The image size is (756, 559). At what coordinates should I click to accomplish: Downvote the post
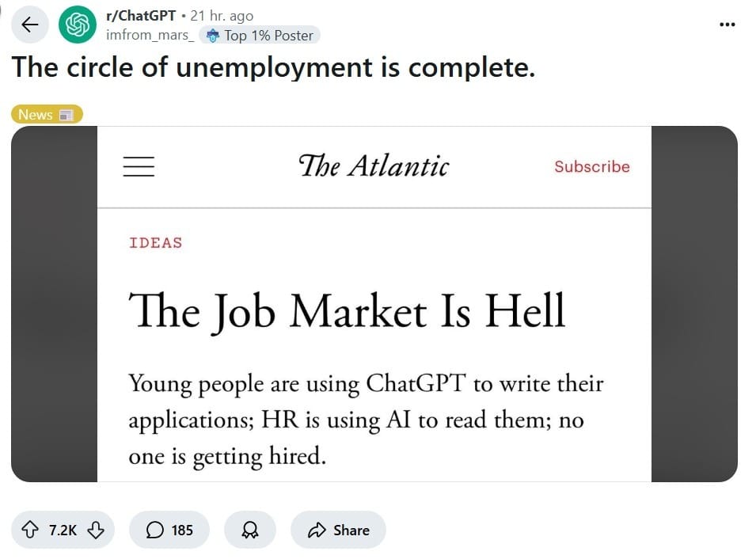[96, 530]
